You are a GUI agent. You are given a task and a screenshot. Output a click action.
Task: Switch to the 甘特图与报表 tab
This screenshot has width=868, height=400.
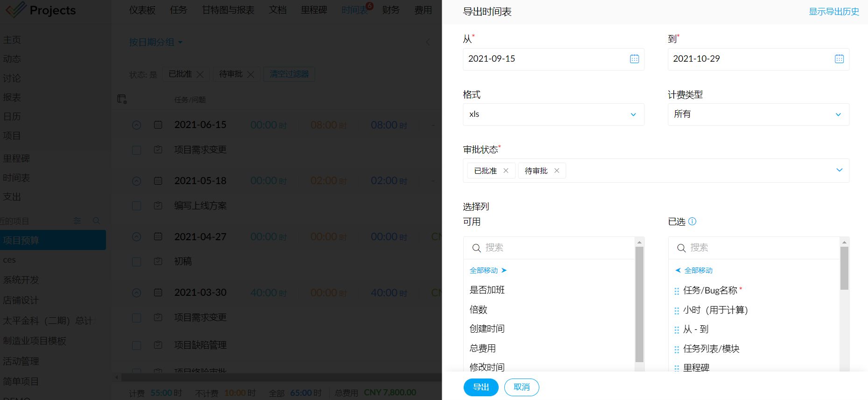tap(228, 10)
